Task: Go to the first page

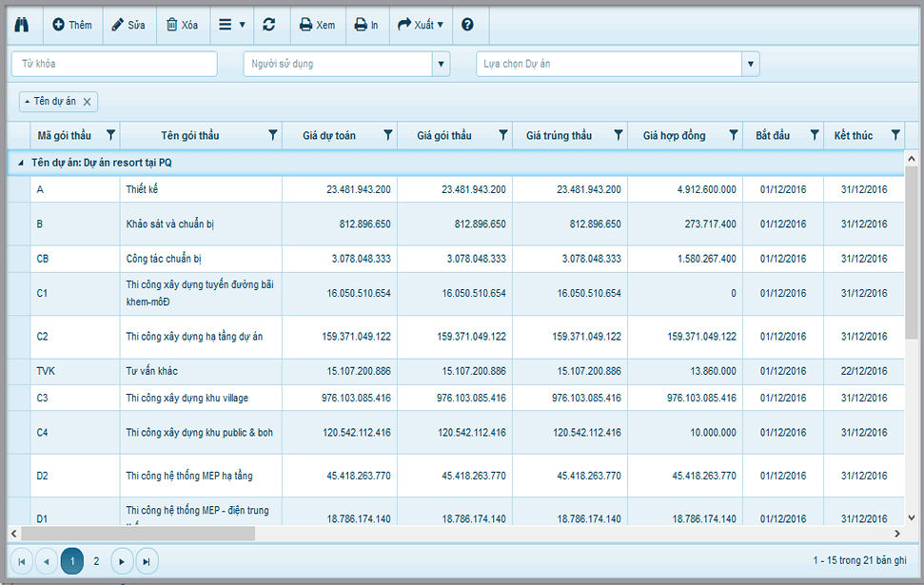Action: tap(22, 561)
